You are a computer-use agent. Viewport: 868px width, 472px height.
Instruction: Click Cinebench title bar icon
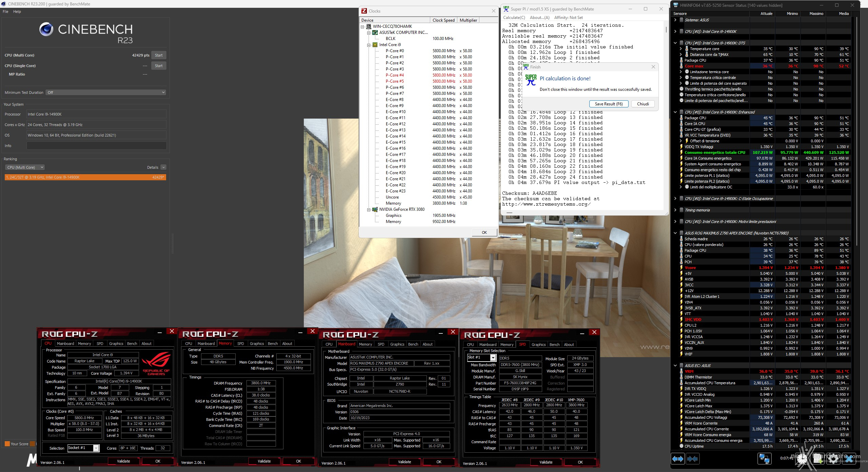click(3, 4)
